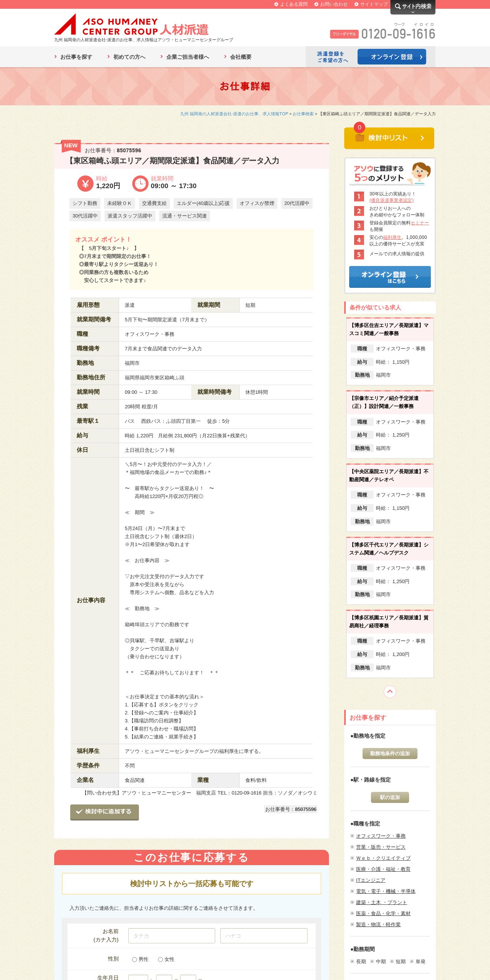The height and width of the screenshot is (980, 490).
Task: Click the 交通費支給 tag
Action: pyautogui.click(x=154, y=203)
